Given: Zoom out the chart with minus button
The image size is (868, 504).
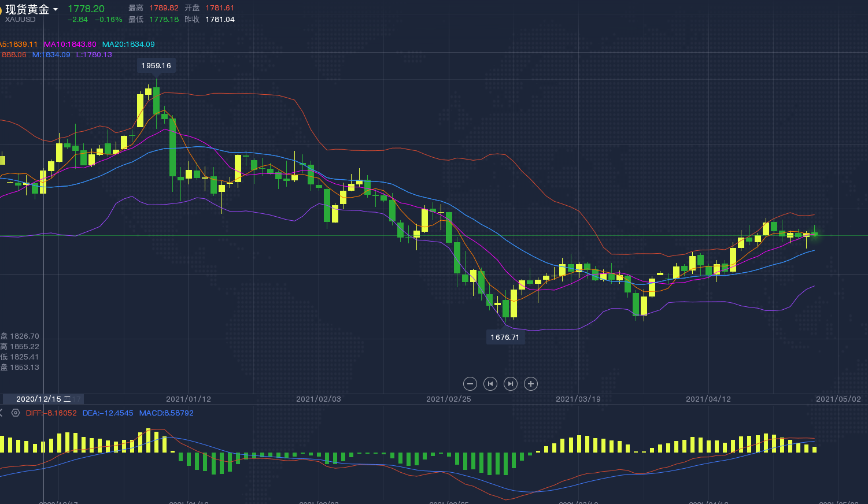Looking at the screenshot, I should click(x=470, y=384).
